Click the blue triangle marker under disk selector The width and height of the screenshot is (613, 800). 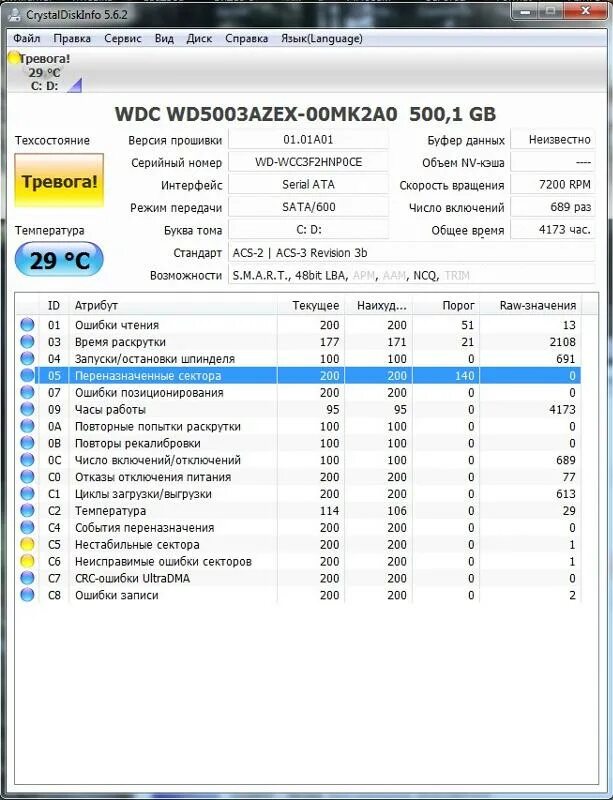point(75,86)
